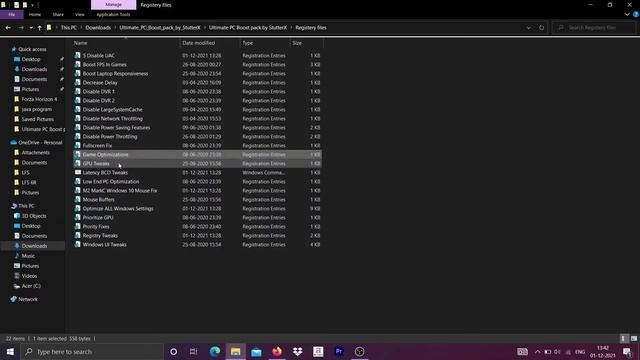Open Firefox from taskbar
This screenshot has height=360, width=640.
coord(277,351)
